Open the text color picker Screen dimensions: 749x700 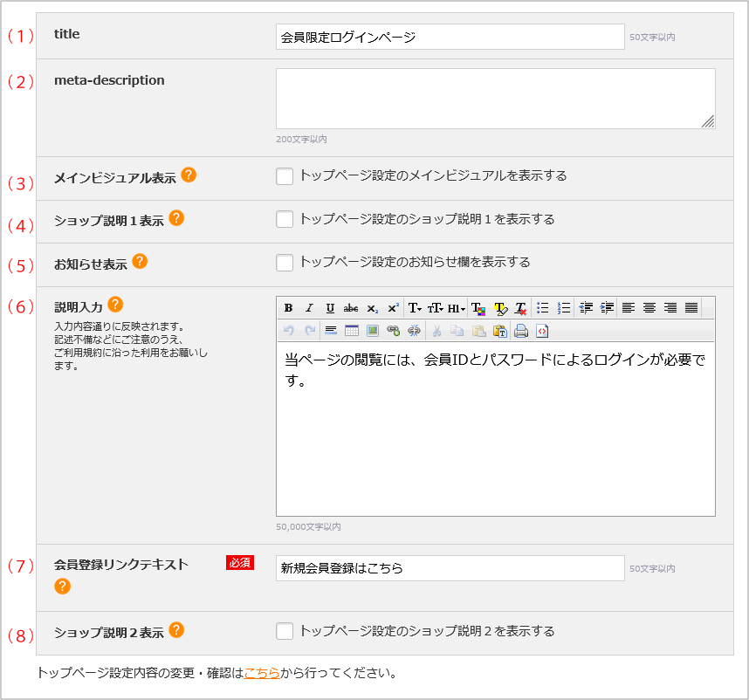click(479, 305)
